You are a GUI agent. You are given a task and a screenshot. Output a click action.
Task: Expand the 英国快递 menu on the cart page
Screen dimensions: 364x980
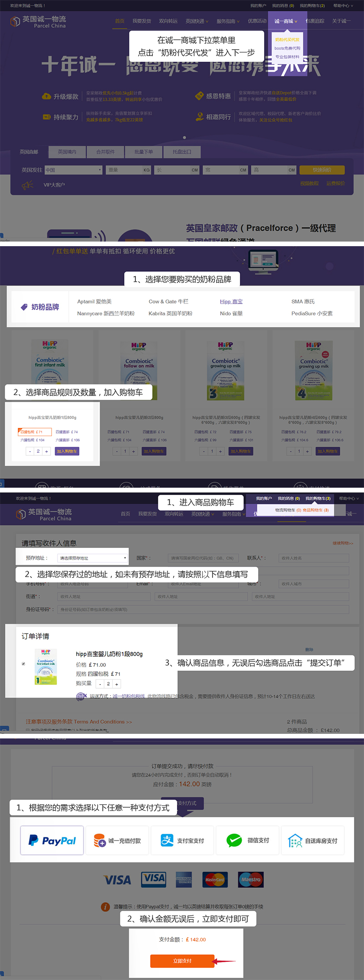[203, 514]
